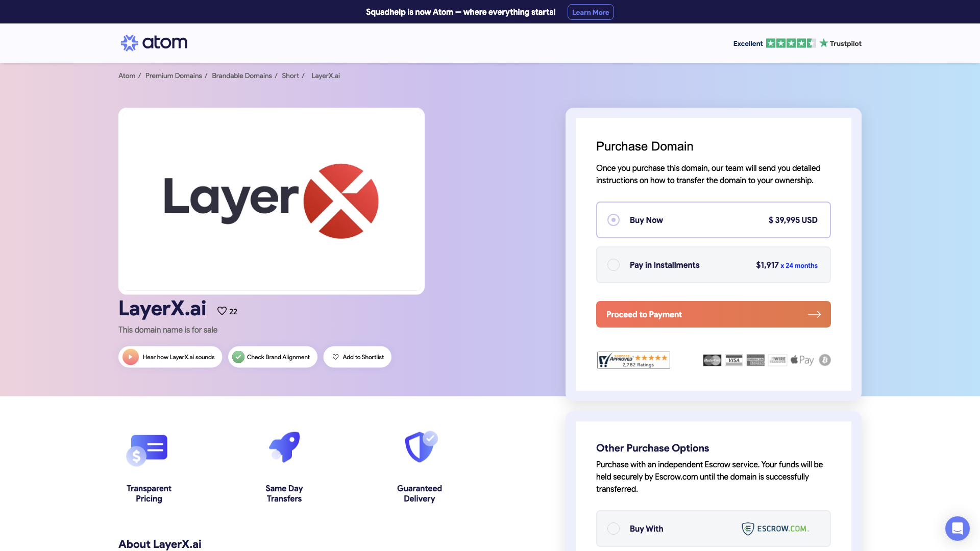Add LayerX.ai to Shortlist
Image resolution: width=980 pixels, height=551 pixels.
tap(357, 357)
